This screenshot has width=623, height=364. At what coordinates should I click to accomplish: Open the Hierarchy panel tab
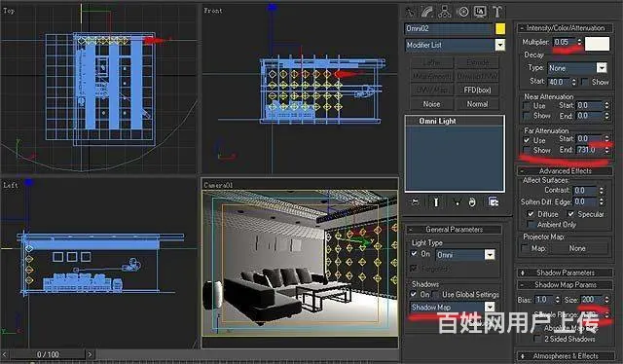click(x=445, y=12)
